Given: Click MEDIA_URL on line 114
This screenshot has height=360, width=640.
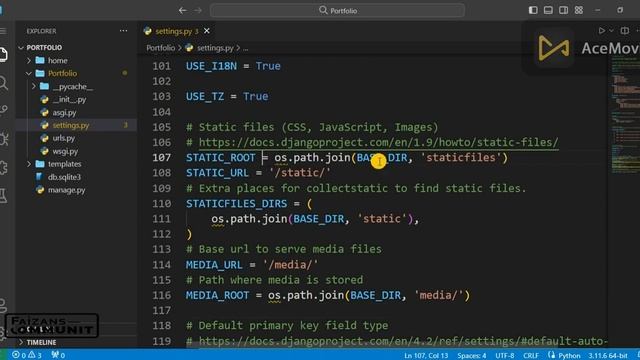Looking at the screenshot, I should (214, 265).
